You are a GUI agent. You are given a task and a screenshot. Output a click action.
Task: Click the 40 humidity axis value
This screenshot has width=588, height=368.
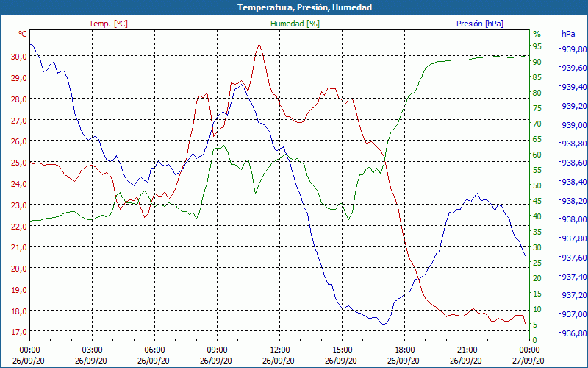[537, 216]
